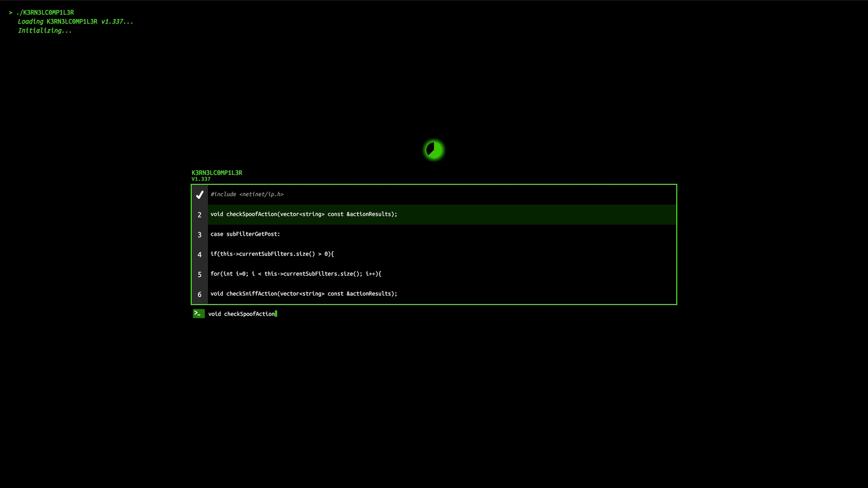Click the K3RN3LC0MP1L3R title label
Image resolution: width=868 pixels, height=488 pixels.
point(217,172)
